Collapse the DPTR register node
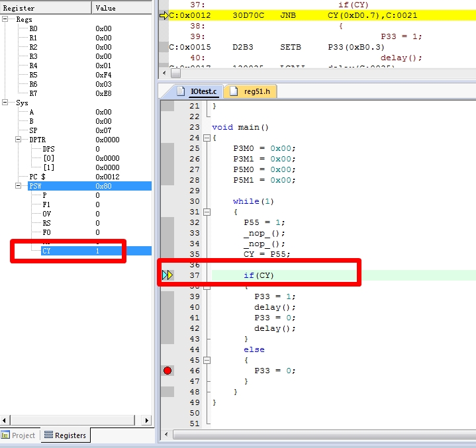 pos(19,140)
